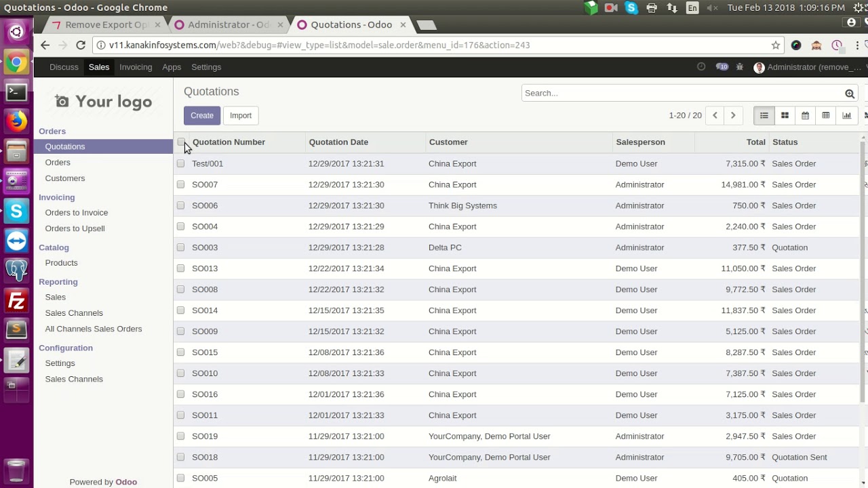Viewport: 868px width, 488px height.
Task: Select the SO008 row checkbox
Action: click(180, 289)
